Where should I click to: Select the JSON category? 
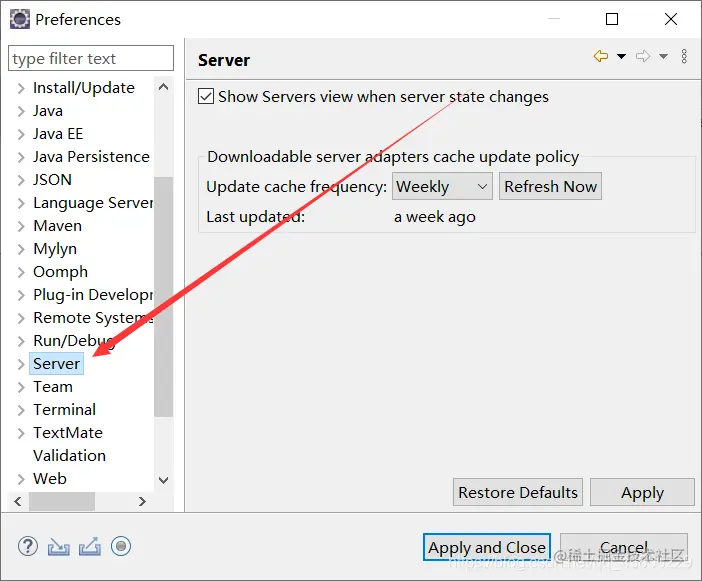[52, 179]
